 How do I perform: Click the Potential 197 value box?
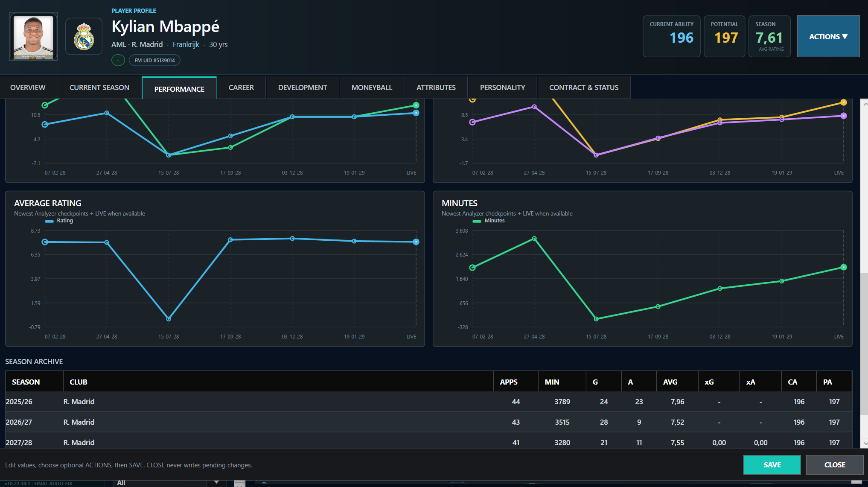click(x=724, y=37)
